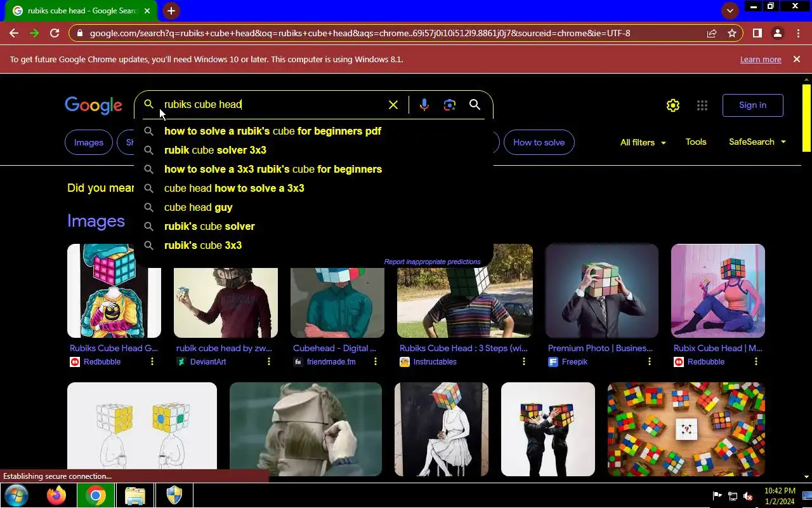
Task: Open tab search dropdown arrow
Action: 730,11
